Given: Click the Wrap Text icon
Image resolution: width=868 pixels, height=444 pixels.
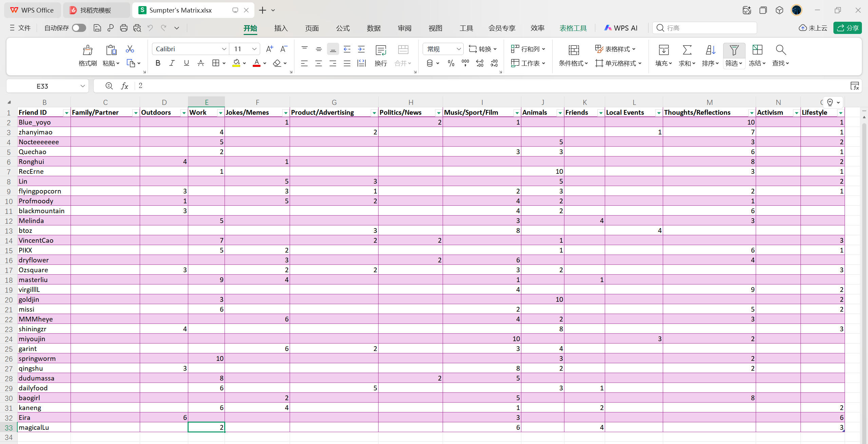Looking at the screenshot, I should click(x=381, y=50).
